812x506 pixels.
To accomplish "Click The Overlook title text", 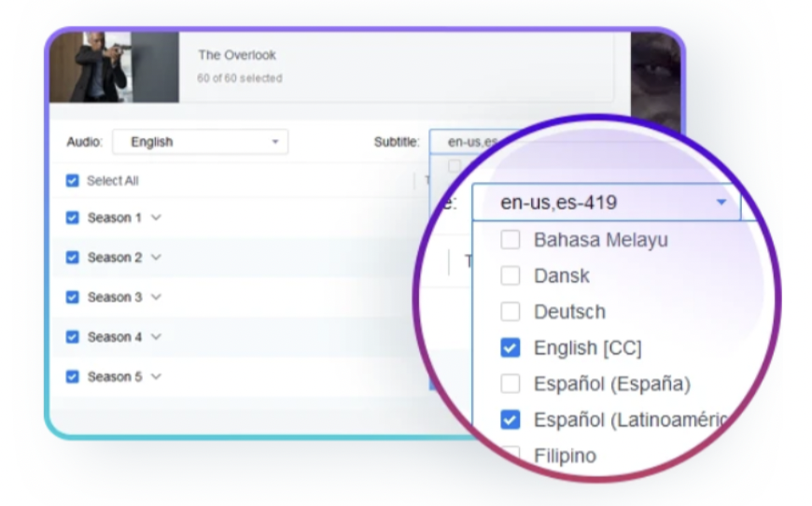I will [237, 55].
